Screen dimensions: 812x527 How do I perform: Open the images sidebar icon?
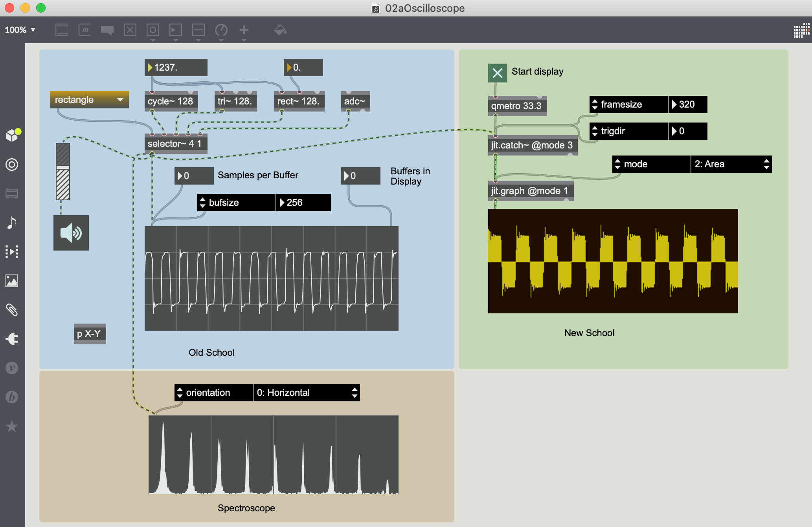[12, 281]
